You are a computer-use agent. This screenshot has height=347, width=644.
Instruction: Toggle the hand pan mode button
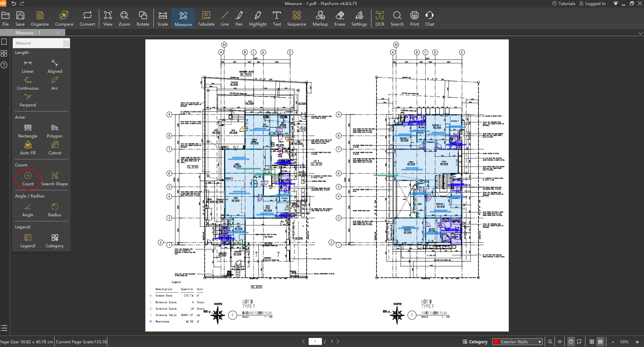[x=571, y=342]
